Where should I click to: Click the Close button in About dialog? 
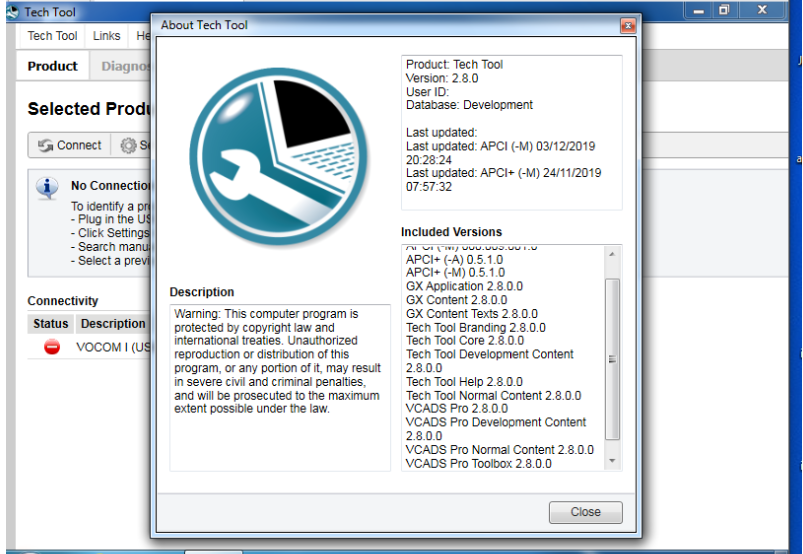pyautogui.click(x=585, y=512)
